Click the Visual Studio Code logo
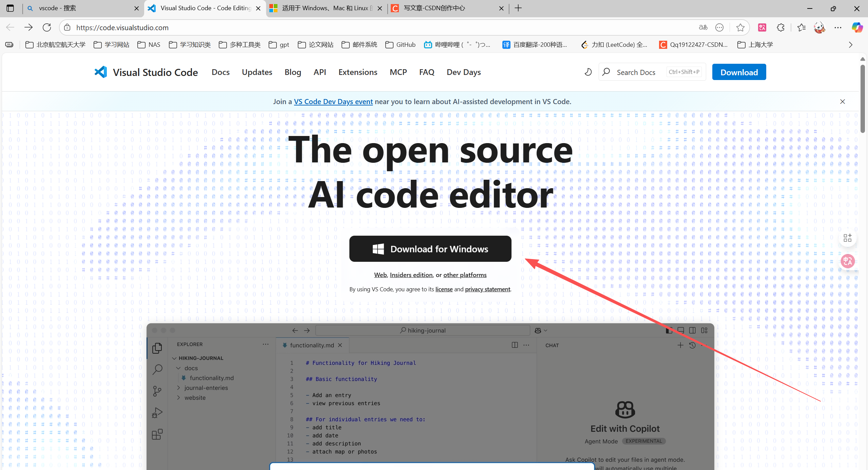This screenshot has width=868, height=470. pyautogui.click(x=101, y=72)
